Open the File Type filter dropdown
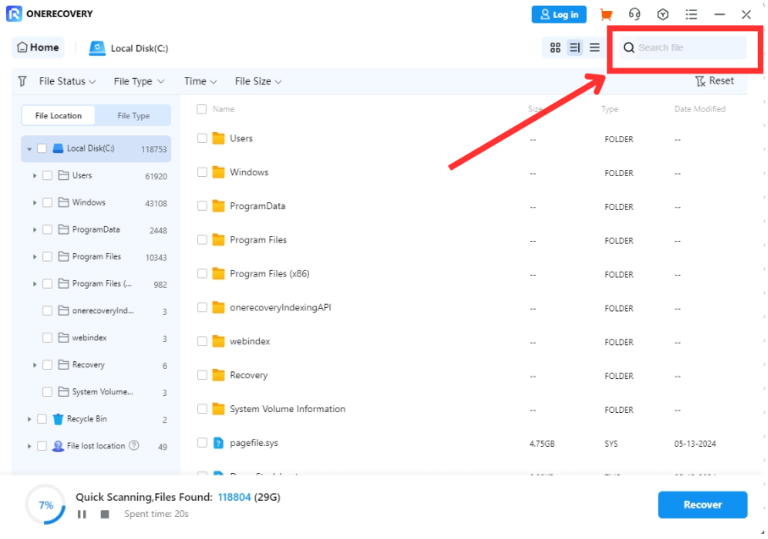Viewport: 768px width, 539px height. coord(139,81)
